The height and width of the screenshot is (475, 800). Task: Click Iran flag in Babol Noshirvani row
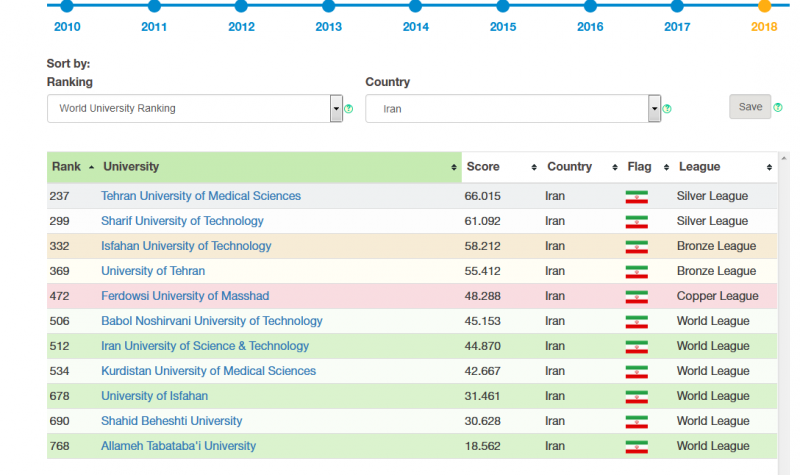click(x=636, y=322)
